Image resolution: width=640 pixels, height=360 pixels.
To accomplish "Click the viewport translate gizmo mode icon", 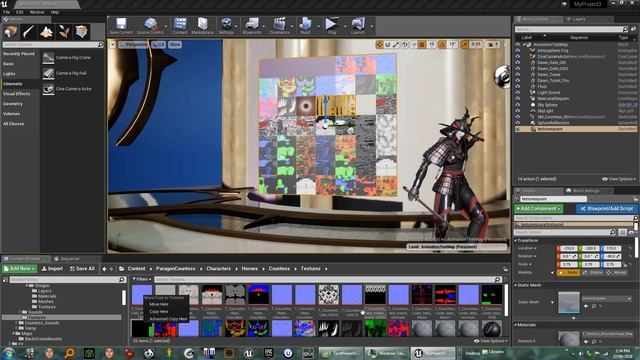I will point(379,44).
